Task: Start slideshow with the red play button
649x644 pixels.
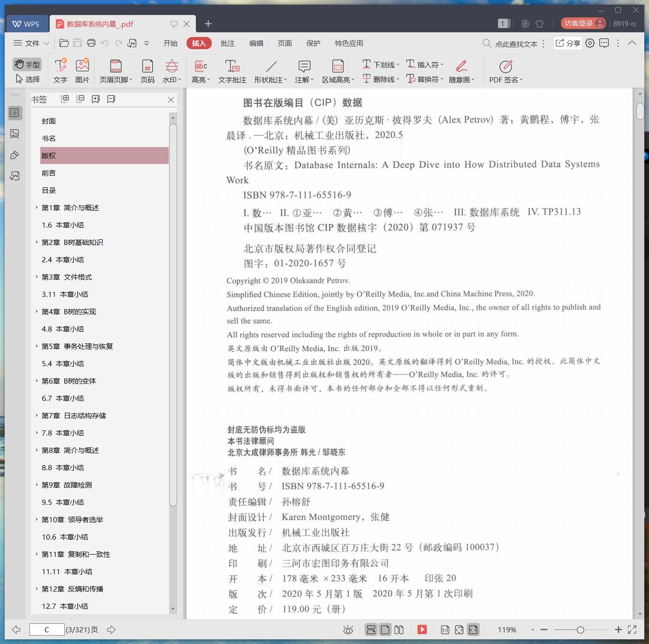Action: pyautogui.click(x=422, y=629)
